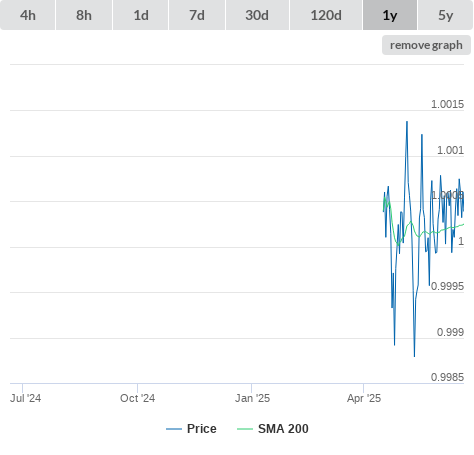Click the blue Price legend line marker
Image resolution: width=474 pixels, height=455 pixels.
point(174,429)
